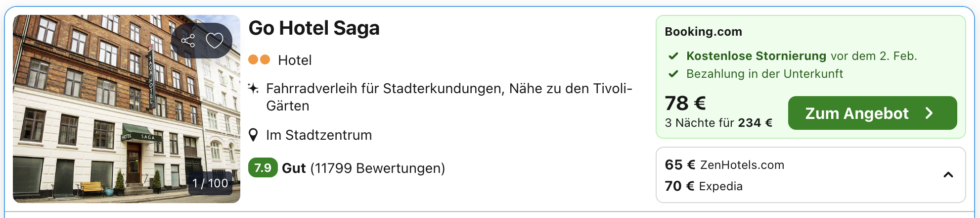Select the 65 € ZenHotels.com offer
This screenshot has width=980, height=218.
(724, 165)
